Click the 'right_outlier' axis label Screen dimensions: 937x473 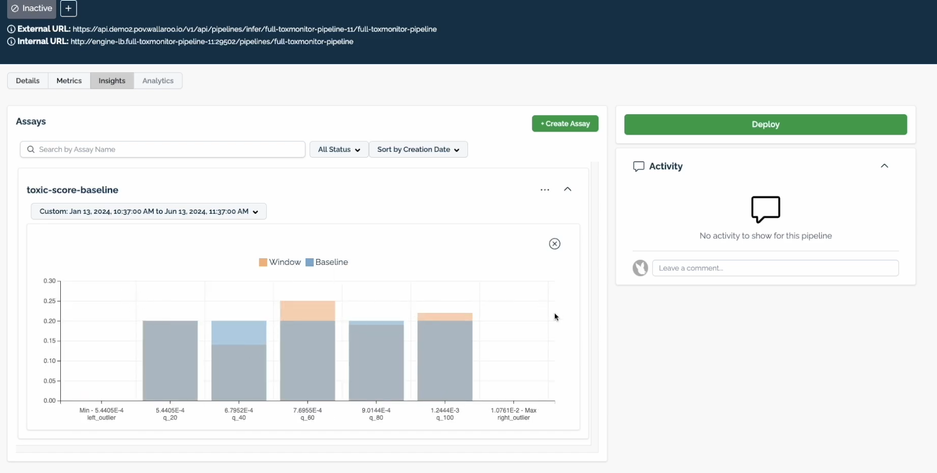click(x=514, y=417)
